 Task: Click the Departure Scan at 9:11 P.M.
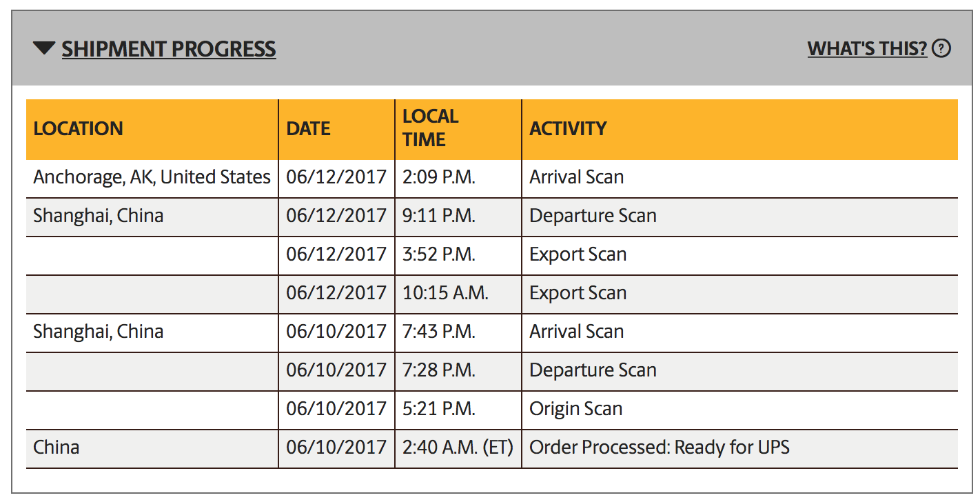click(593, 216)
